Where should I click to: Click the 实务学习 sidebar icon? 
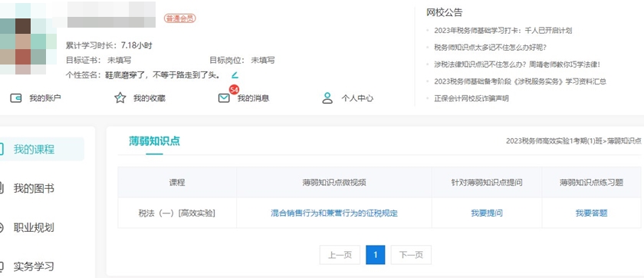point(2,266)
